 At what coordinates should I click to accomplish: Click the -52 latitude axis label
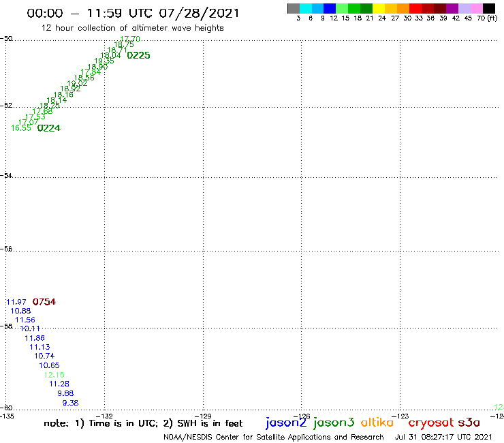6,105
